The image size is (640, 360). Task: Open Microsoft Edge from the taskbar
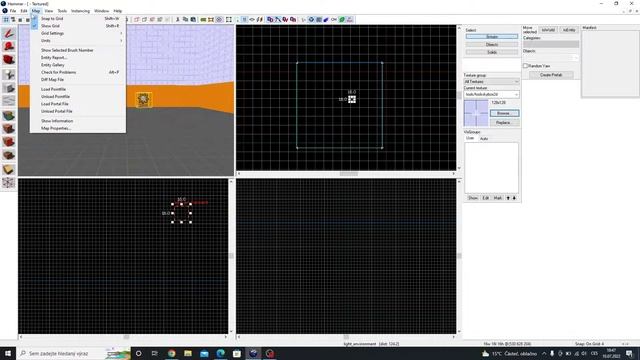[x=220, y=353]
